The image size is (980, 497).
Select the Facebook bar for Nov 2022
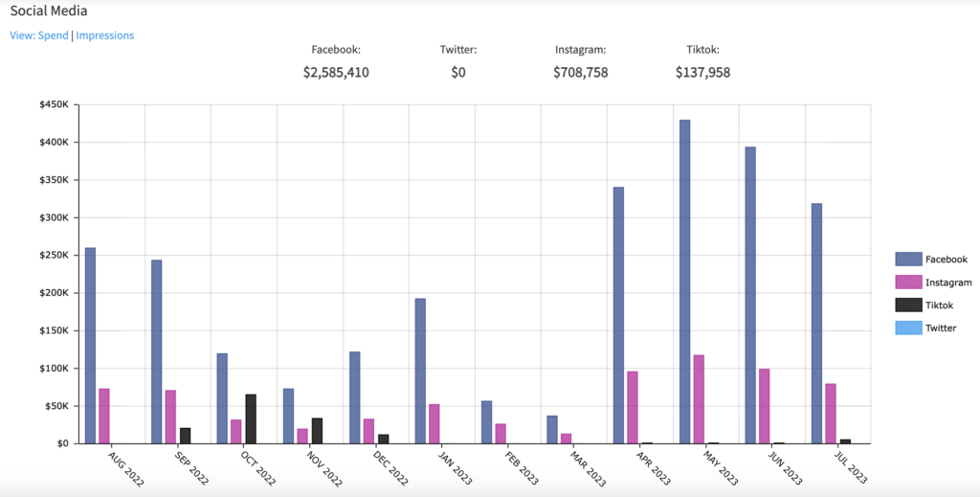289,417
